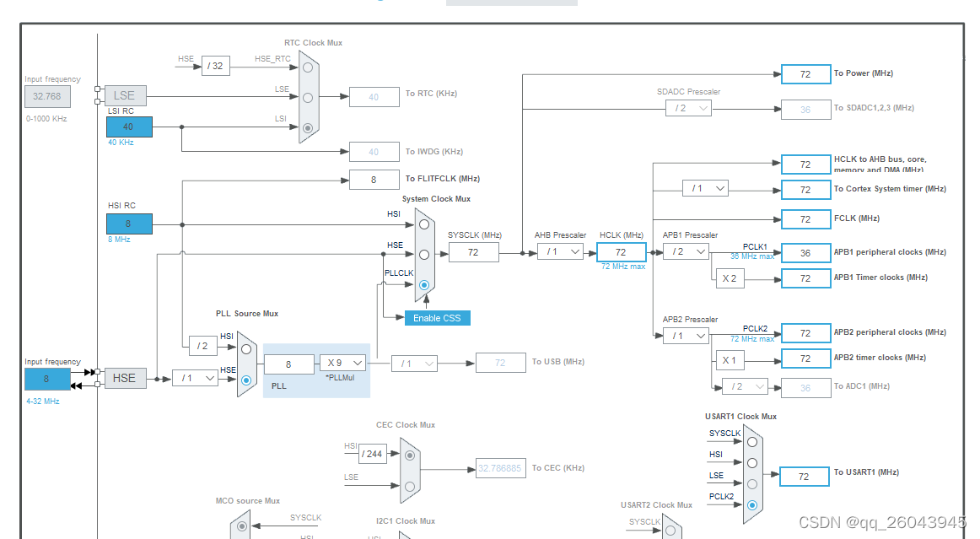
Task: Choose LSE source in RTC Clock Mux
Action: (x=308, y=98)
